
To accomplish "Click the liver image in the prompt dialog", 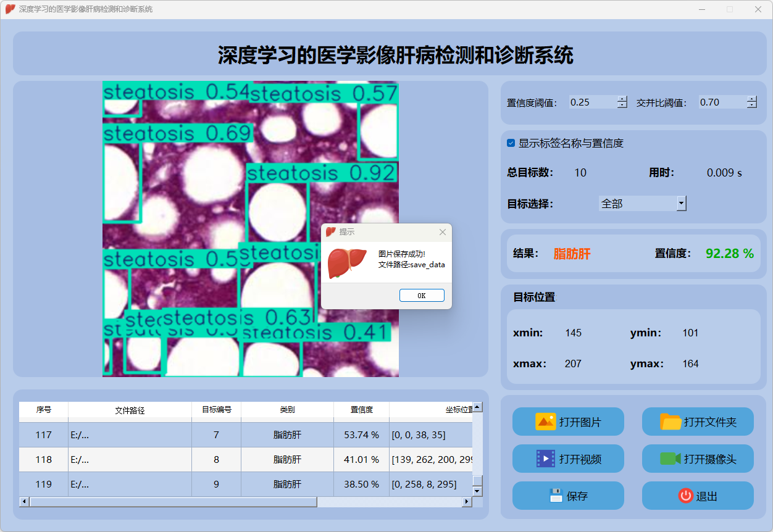I will 347,263.
